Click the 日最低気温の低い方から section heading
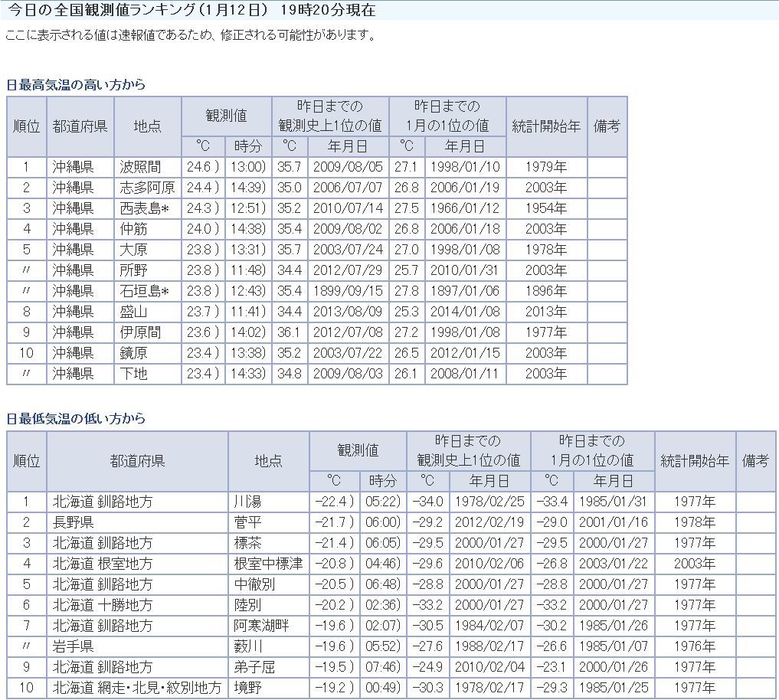 [76, 419]
